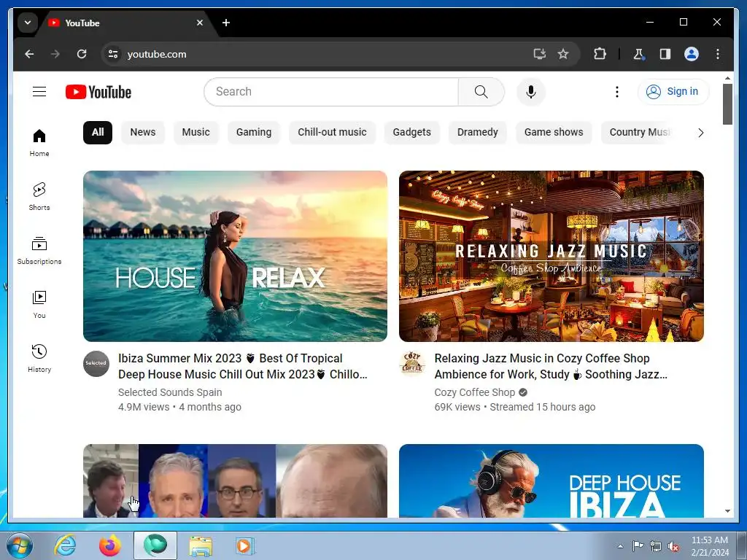Open the Deep House Ibiza thumbnail
The width and height of the screenshot is (747, 560).
[551, 481]
